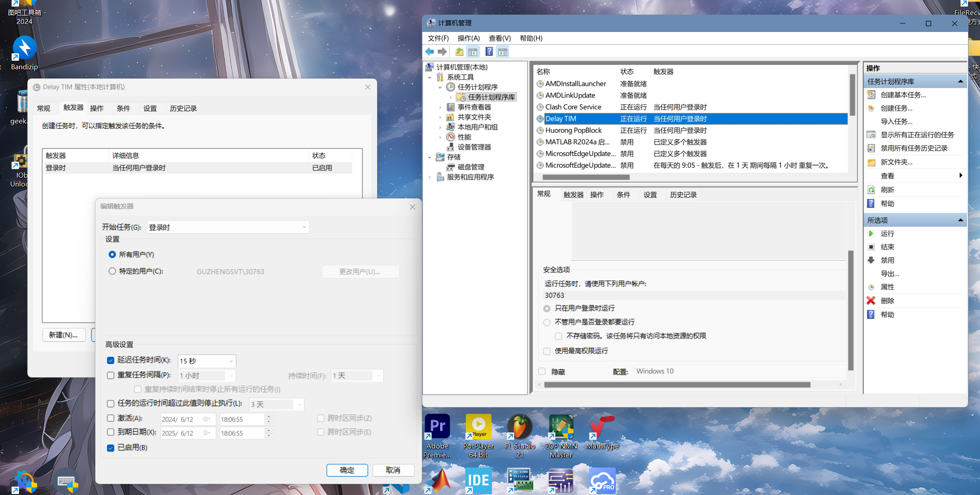The height and width of the screenshot is (495, 980).
Task: Open the 操作 menu in Computer Management
Action: pos(468,38)
